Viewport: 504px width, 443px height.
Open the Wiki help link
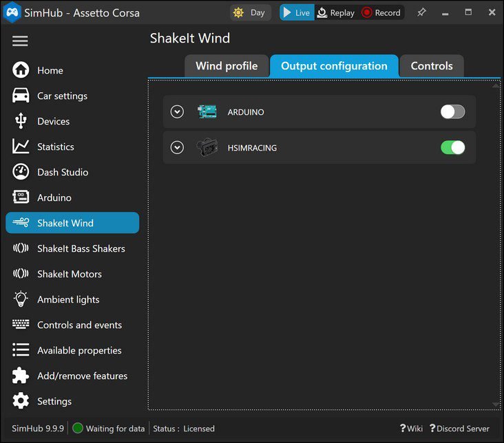[x=411, y=429]
